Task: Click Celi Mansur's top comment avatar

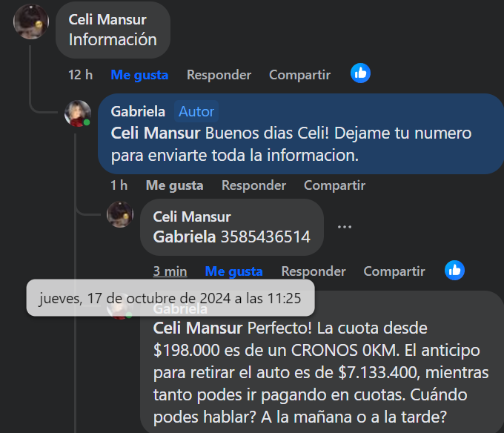Action: click(32, 22)
